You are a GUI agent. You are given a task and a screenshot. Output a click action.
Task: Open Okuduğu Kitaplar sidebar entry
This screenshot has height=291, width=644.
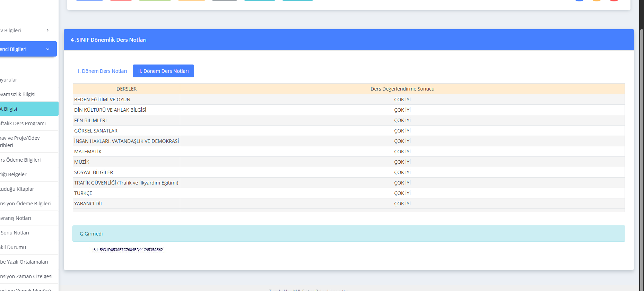[x=17, y=189]
